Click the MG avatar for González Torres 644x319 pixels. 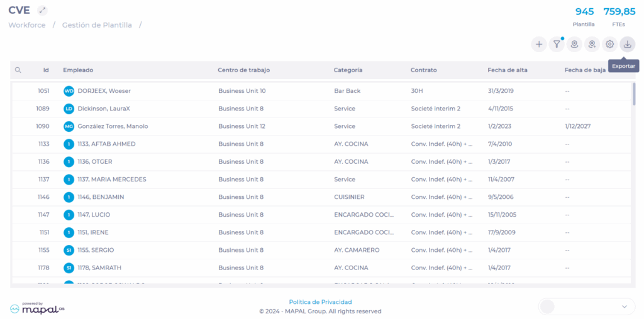(x=69, y=126)
